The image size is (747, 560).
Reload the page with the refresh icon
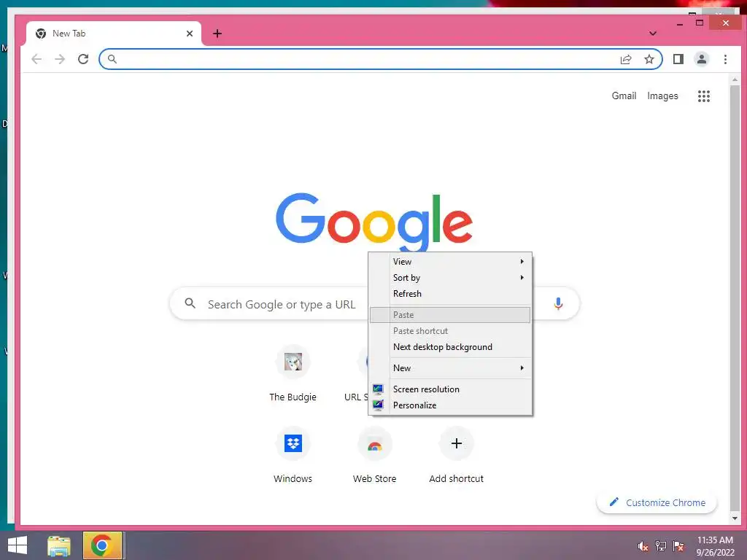pos(83,59)
